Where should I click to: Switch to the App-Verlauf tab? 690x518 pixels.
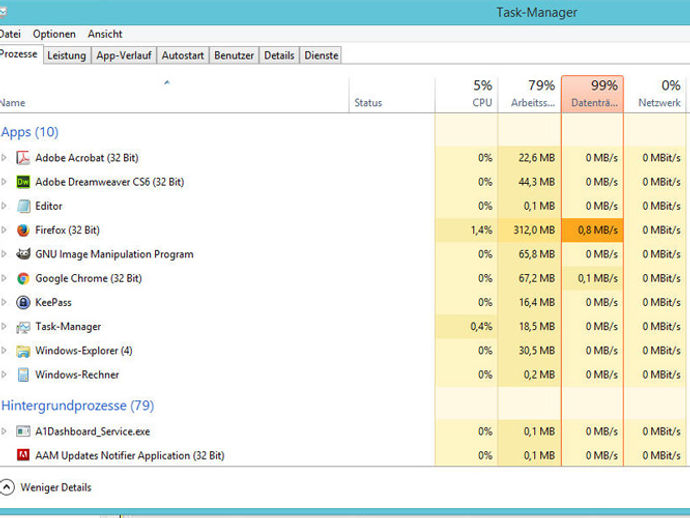124,55
